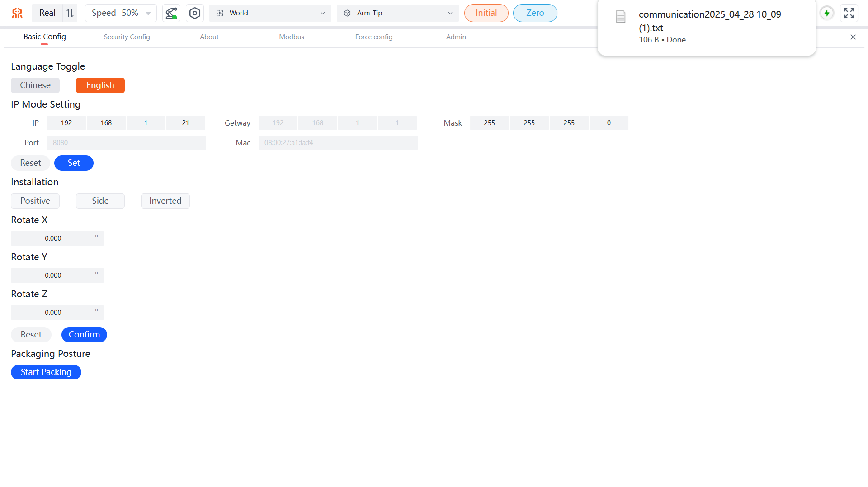Select Positive installation mode

[35, 201]
